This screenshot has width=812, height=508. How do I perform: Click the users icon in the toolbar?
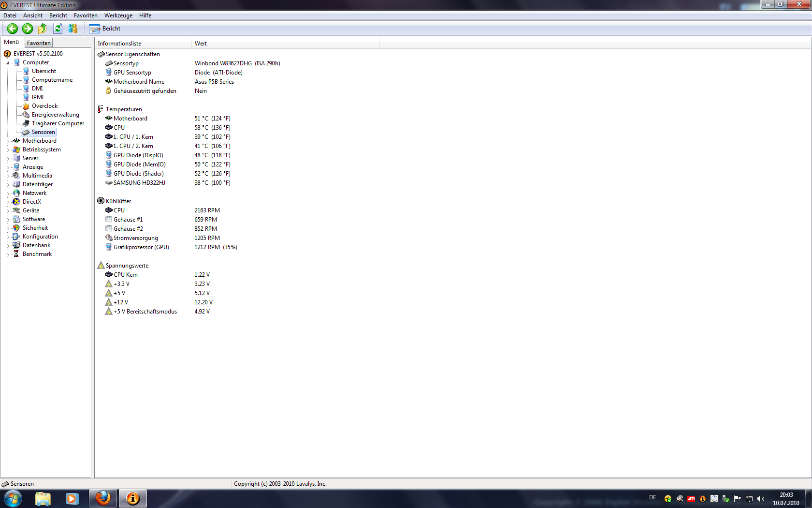[x=73, y=29]
